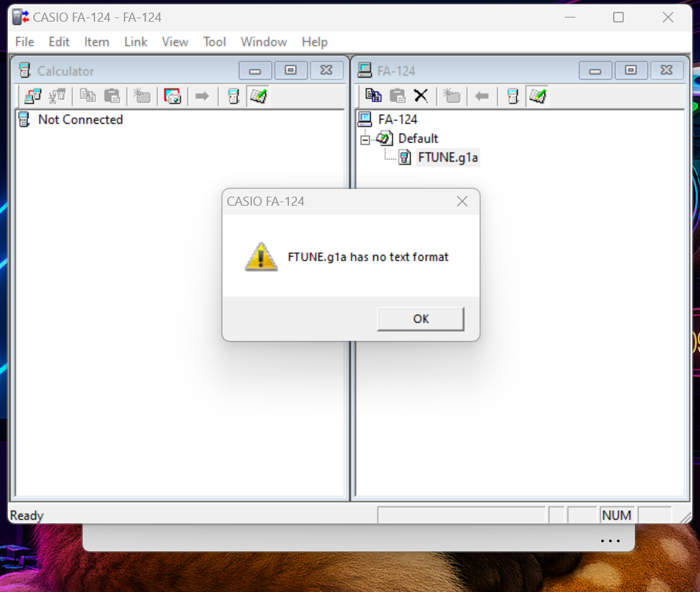Screen dimensions: 700x592
Task: Click the Disconnect icon in Calculator toolbar
Action: [57, 96]
